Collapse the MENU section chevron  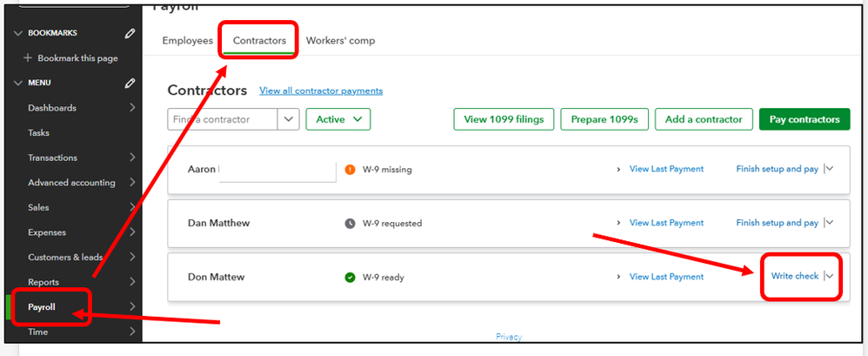click(x=17, y=83)
